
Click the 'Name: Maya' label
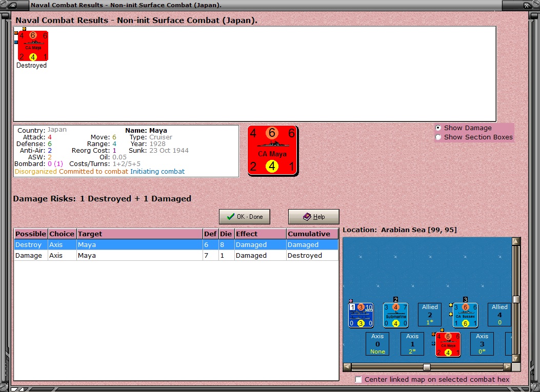[146, 131]
